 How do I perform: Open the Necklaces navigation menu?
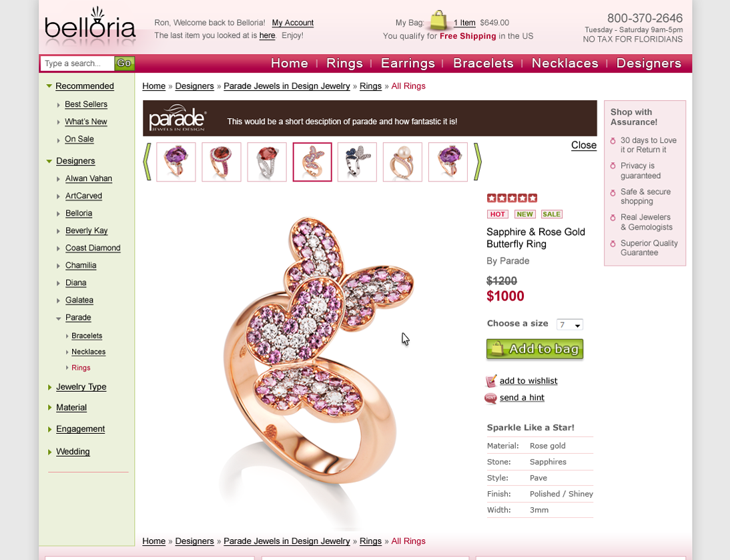[565, 63]
